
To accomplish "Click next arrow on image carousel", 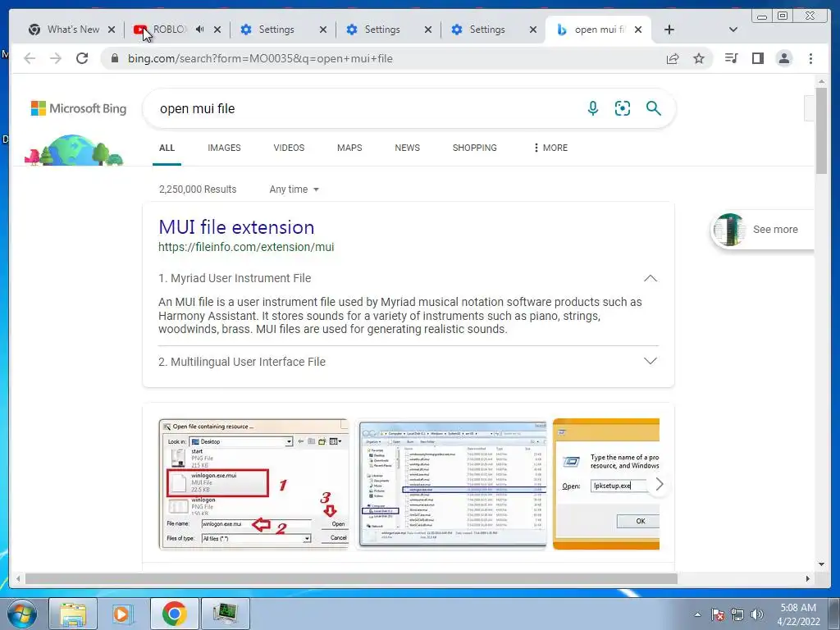I will (x=659, y=484).
